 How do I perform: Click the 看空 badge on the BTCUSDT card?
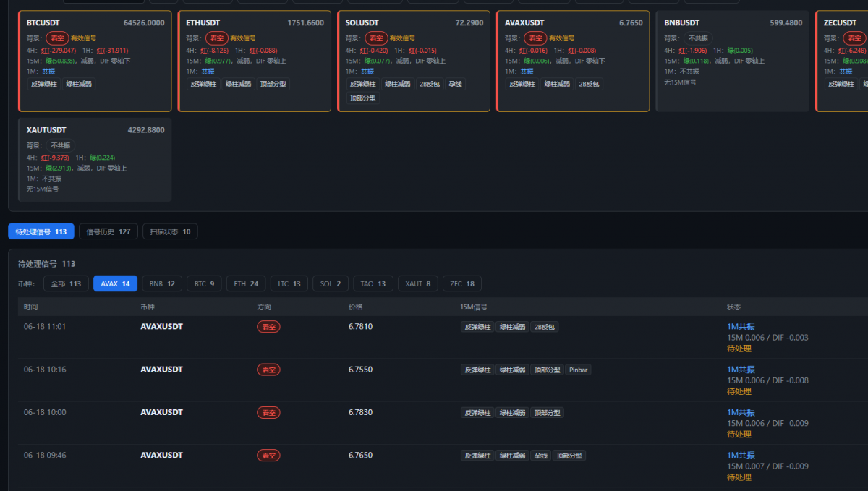coord(57,38)
